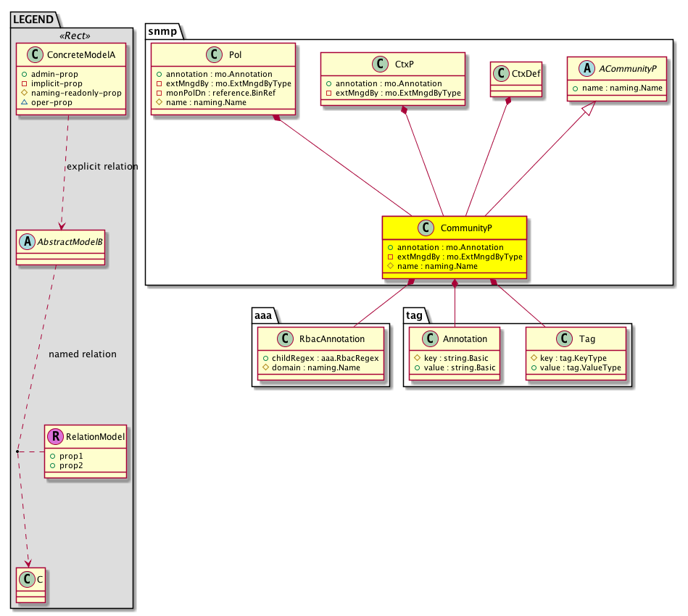
Task: Select the aaa package tab label
Action: tap(262, 313)
